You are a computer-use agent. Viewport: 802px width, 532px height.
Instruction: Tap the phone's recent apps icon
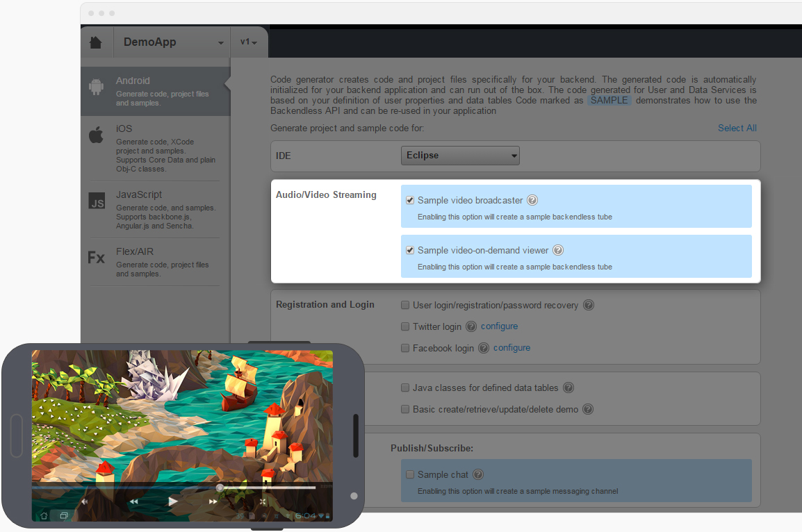pyautogui.click(x=64, y=515)
